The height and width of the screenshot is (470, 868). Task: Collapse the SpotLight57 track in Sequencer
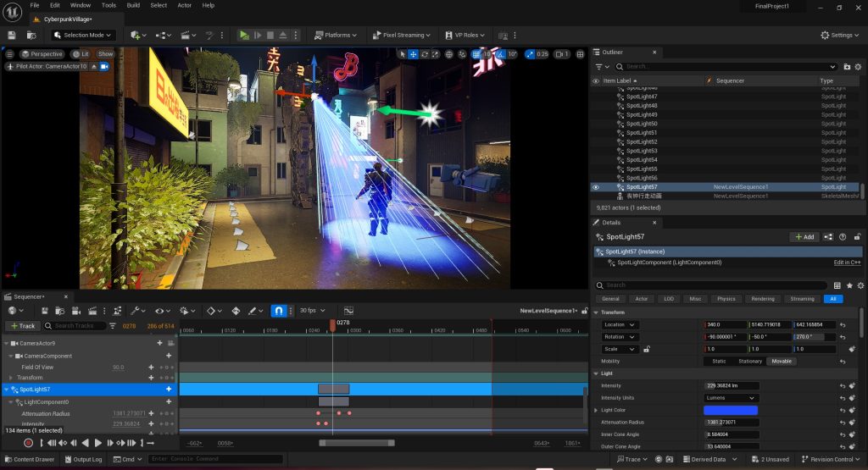pos(7,390)
